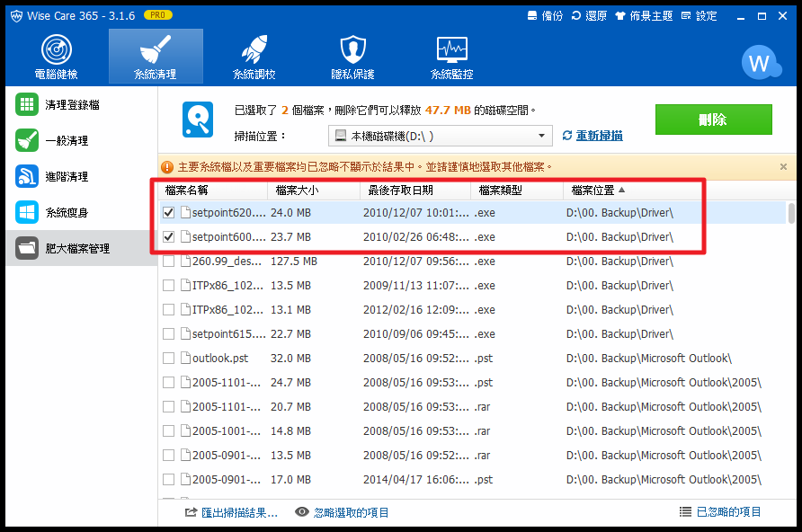802x532 pixels.
Task: Open the 隱私保護 shield icon
Action: click(352, 50)
